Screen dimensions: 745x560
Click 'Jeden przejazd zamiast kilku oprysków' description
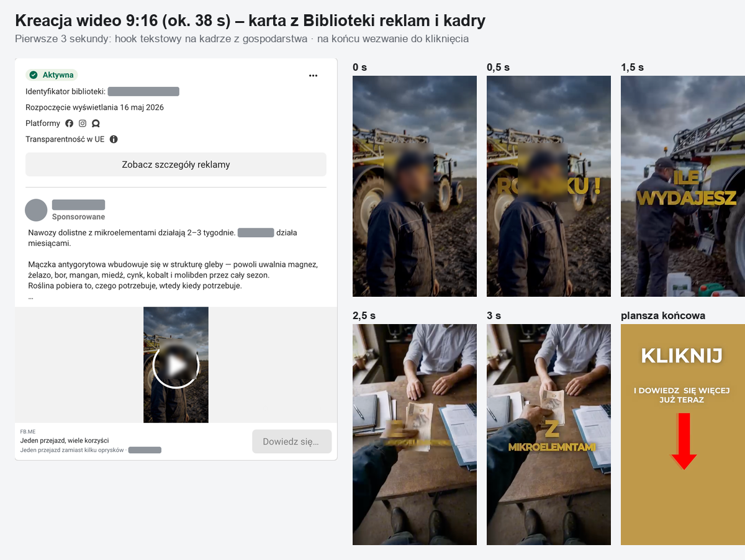[72, 449]
